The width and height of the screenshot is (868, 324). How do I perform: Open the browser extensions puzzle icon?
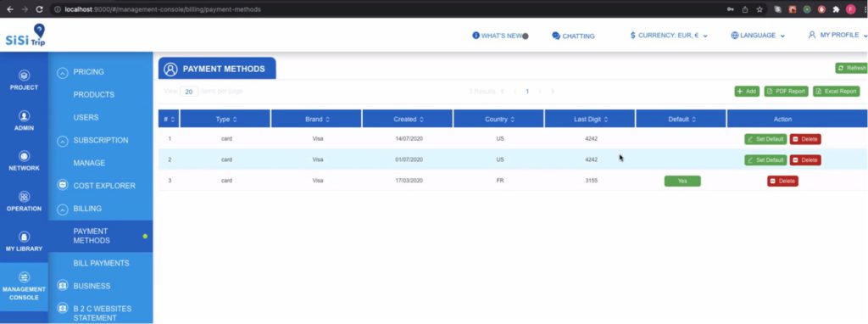pyautogui.click(x=836, y=9)
